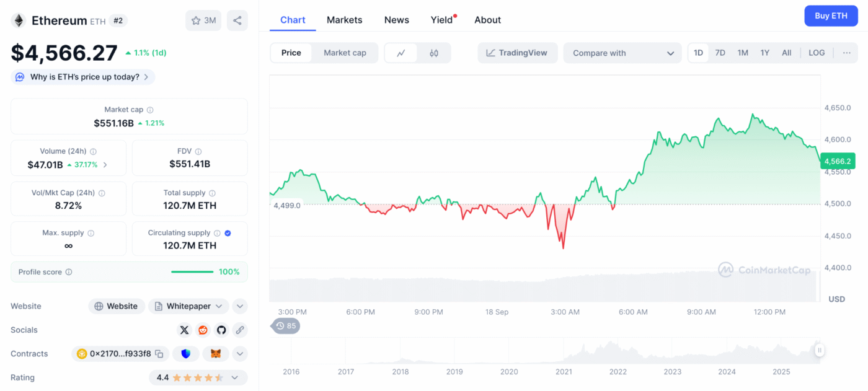
Task: Select the All time range
Action: tap(787, 53)
